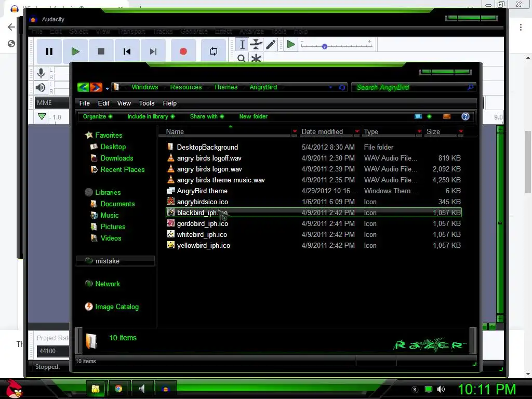Select the Audacity Draw pencil tool
The width and height of the screenshot is (532, 399).
[270, 45]
